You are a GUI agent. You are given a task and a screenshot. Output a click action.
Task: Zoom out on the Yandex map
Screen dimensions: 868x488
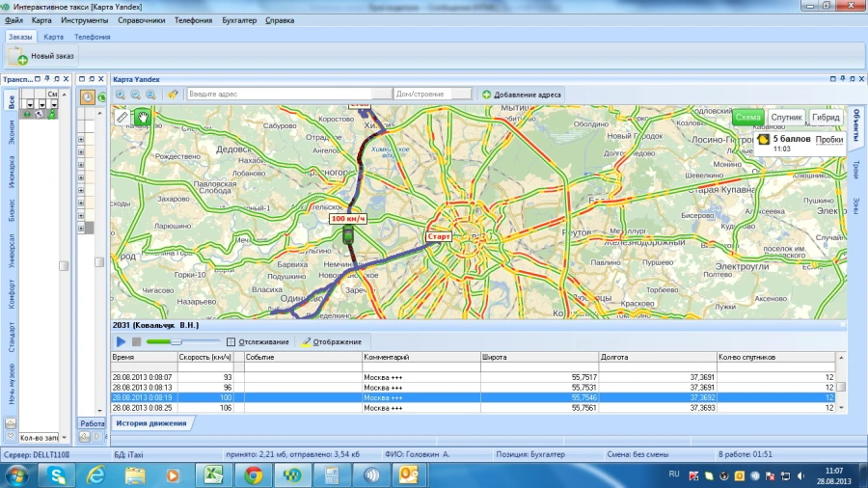point(135,95)
